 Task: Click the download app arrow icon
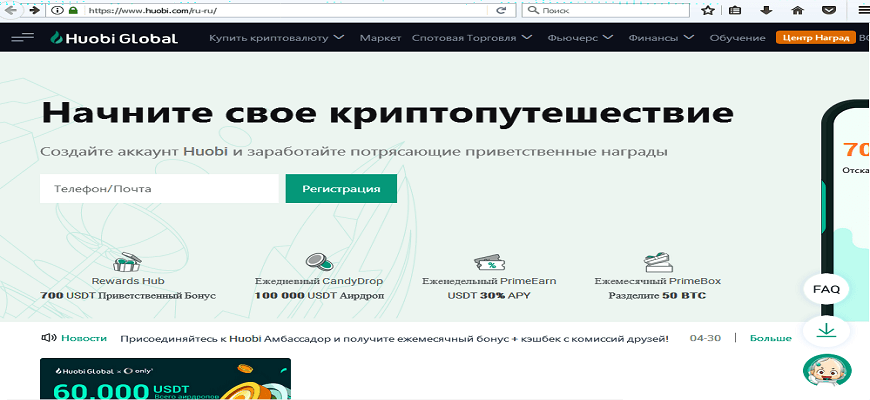(x=826, y=330)
